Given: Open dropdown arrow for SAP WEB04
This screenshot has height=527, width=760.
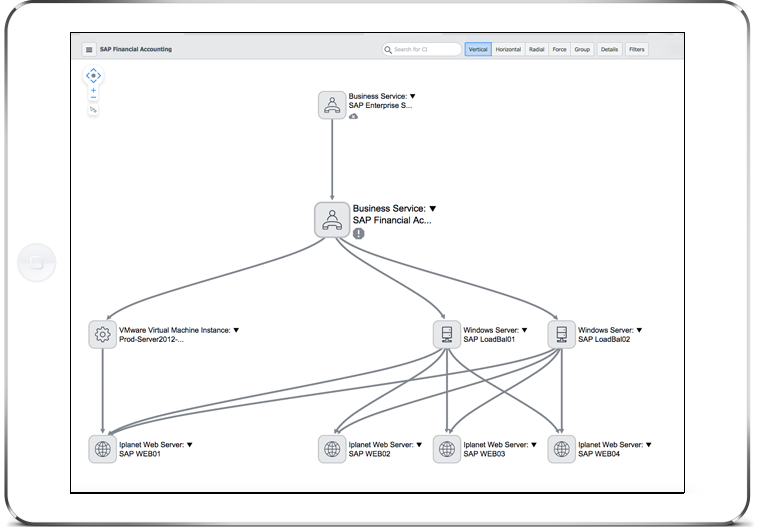Looking at the screenshot, I should click(649, 445).
